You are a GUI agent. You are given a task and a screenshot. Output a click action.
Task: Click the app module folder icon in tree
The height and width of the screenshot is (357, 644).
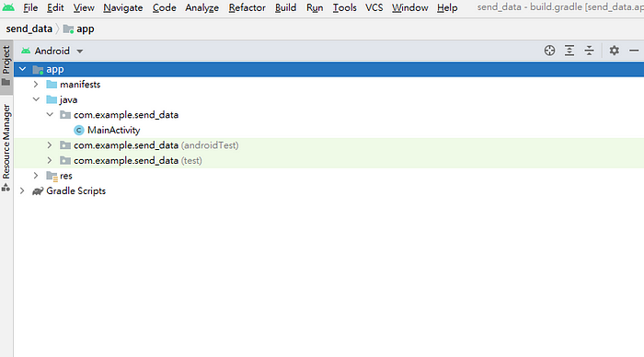[x=39, y=69]
